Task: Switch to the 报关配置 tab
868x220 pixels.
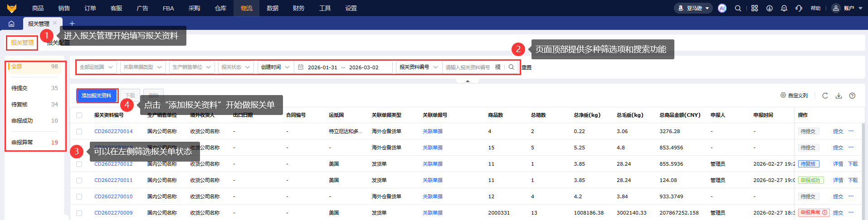Action: pyautogui.click(x=59, y=43)
